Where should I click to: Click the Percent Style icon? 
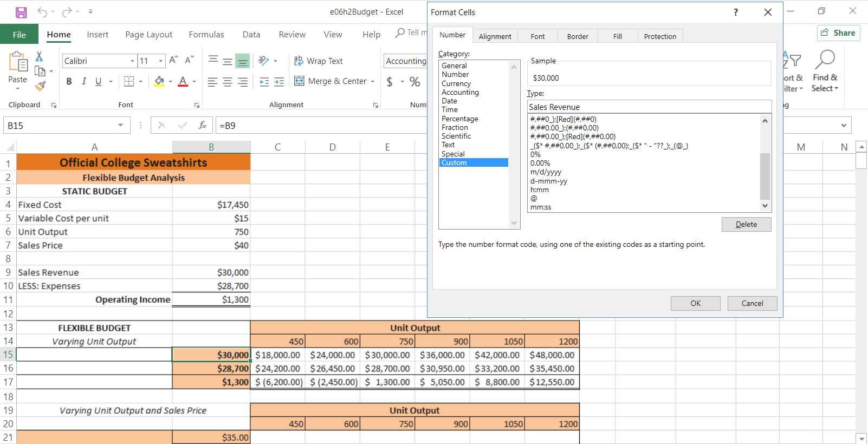[x=415, y=82]
